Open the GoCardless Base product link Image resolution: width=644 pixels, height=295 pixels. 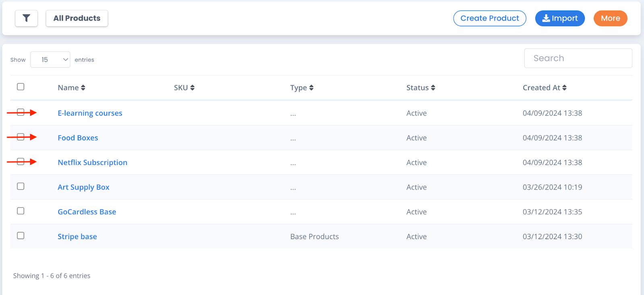tap(87, 212)
